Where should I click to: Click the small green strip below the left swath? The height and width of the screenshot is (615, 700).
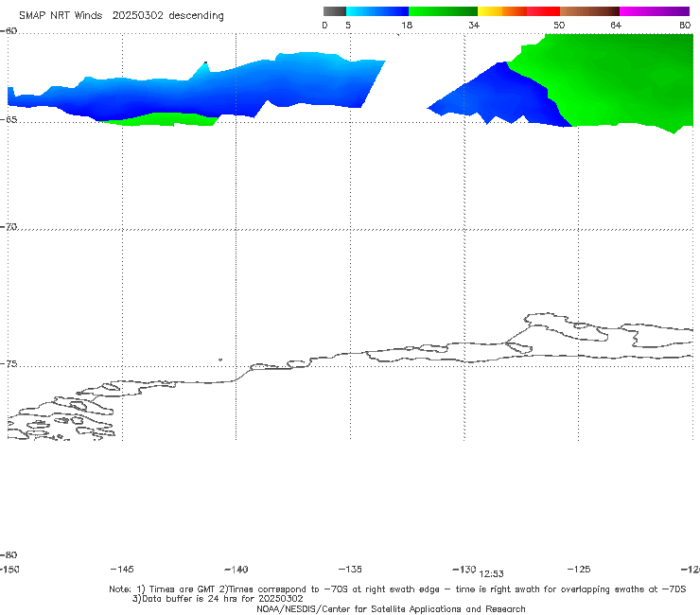click(x=163, y=119)
